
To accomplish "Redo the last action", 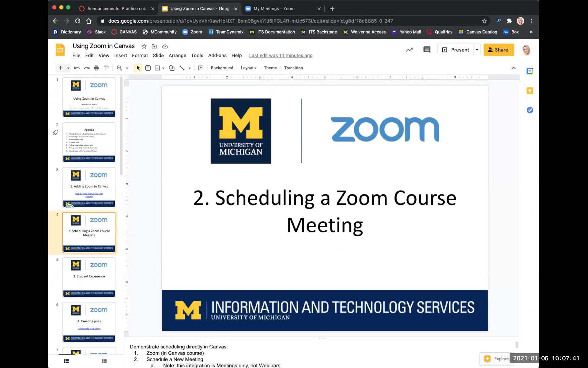I will click(x=87, y=68).
